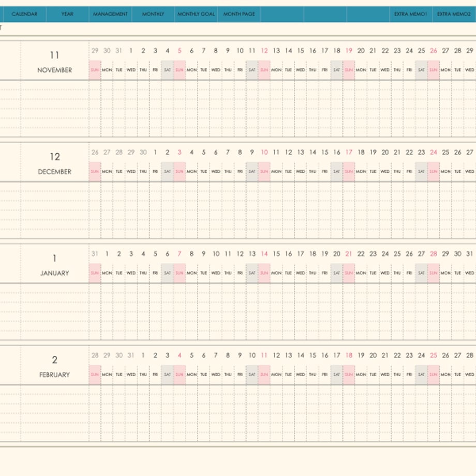Viewport: 476px width, 476px height.
Task: Go to the MANAGEMENT tab
Action: point(110,14)
